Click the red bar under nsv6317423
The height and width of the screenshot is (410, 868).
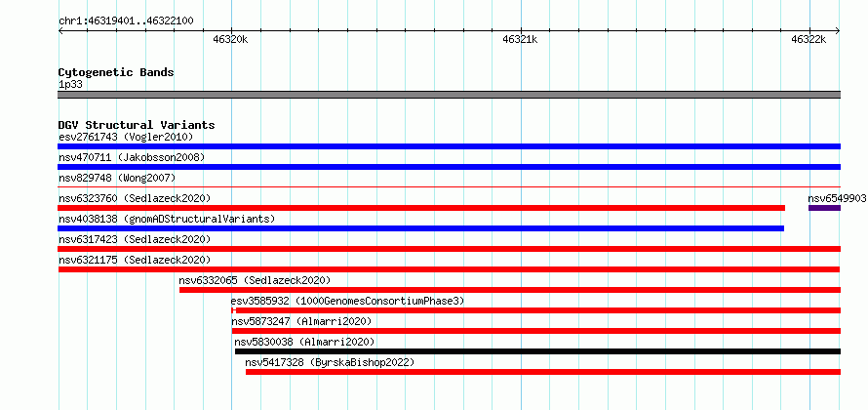(x=449, y=249)
